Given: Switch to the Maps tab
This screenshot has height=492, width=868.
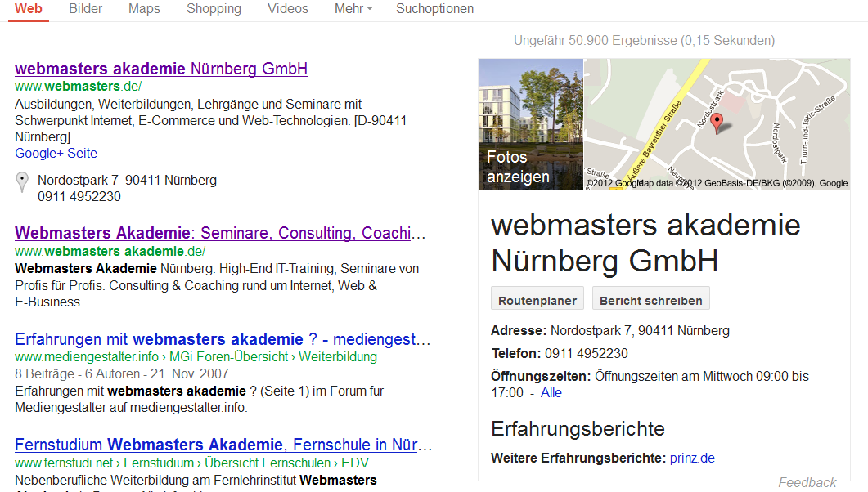Looking at the screenshot, I should coord(144,9).
